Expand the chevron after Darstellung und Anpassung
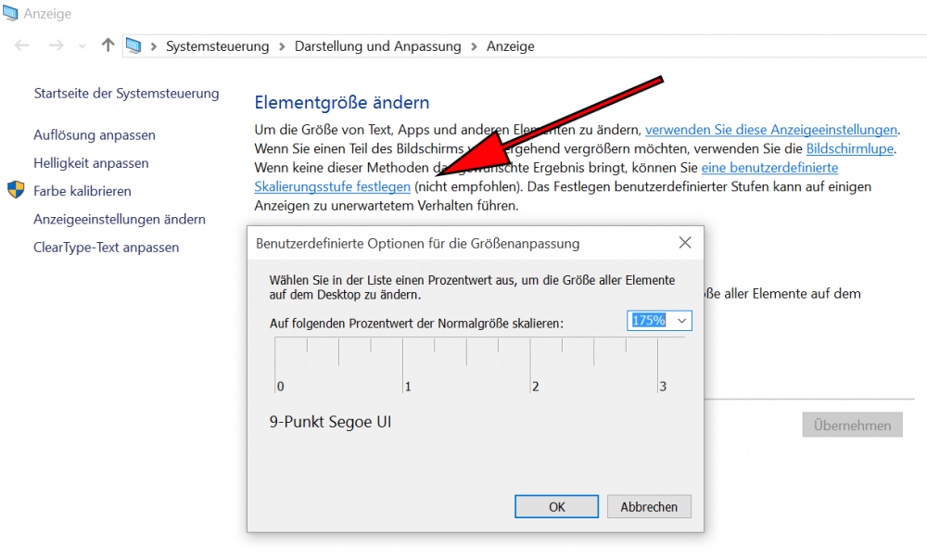 (x=474, y=46)
